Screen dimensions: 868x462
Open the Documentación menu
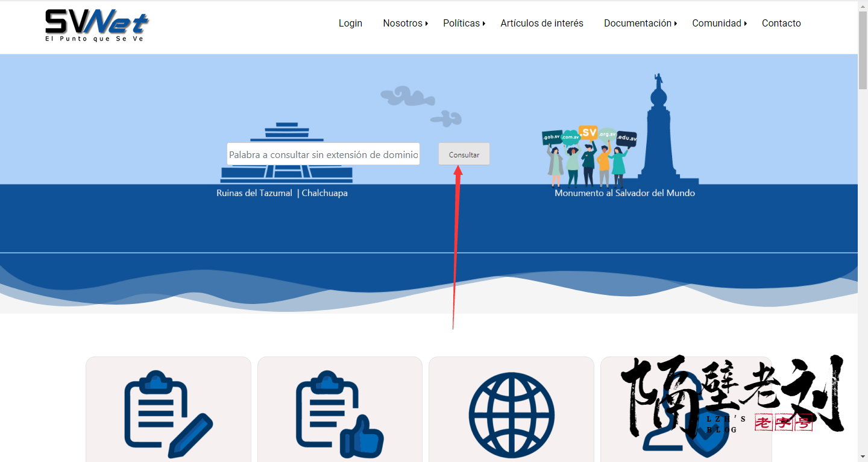pos(638,23)
